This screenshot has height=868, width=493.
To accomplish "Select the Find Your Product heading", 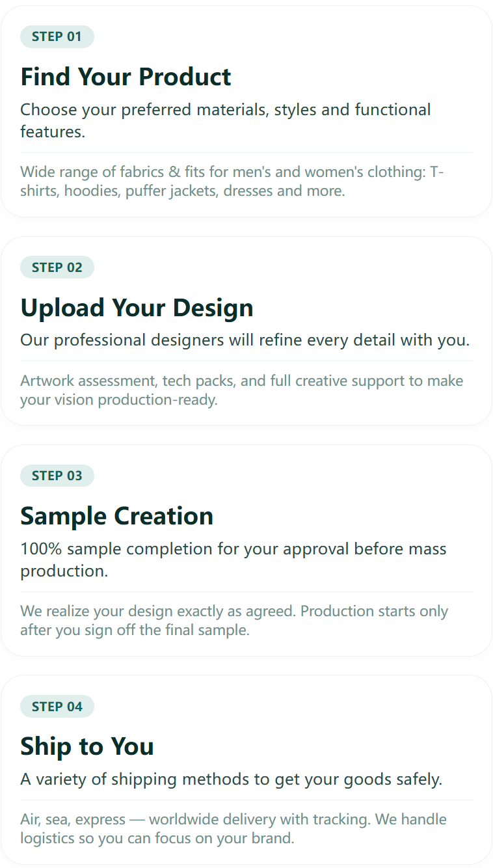I will (126, 77).
